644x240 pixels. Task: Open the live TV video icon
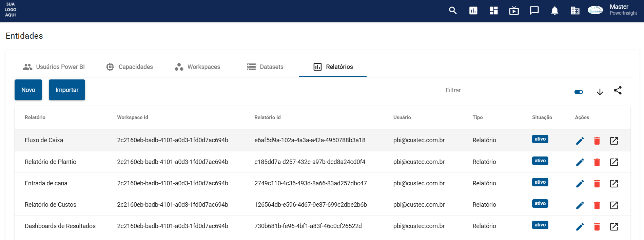pos(514,11)
